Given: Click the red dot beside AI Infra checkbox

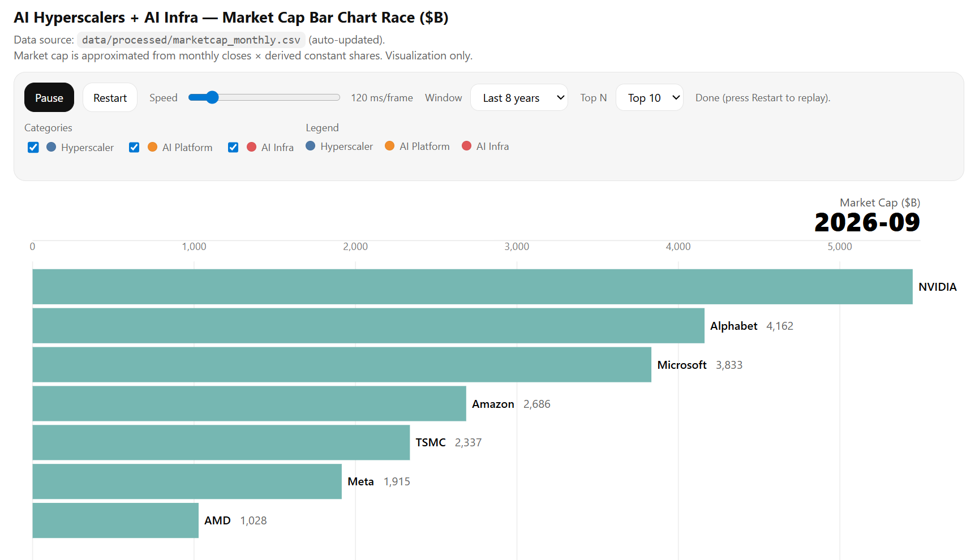Looking at the screenshot, I should (251, 147).
